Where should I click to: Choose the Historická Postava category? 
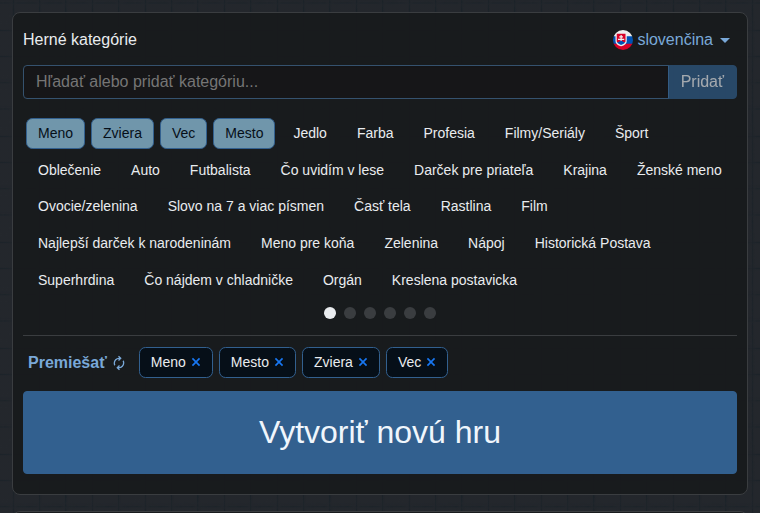pyautogui.click(x=592, y=243)
